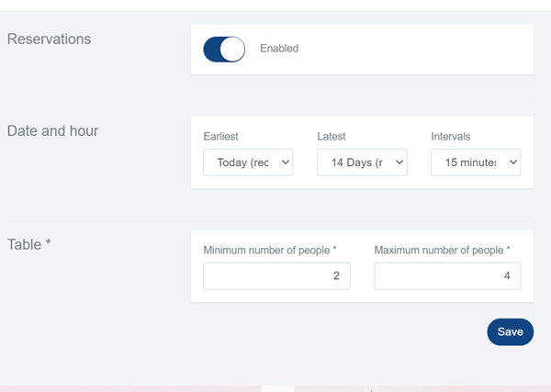
Task: Click the chevron arrow in the Latest select
Action: (x=399, y=162)
